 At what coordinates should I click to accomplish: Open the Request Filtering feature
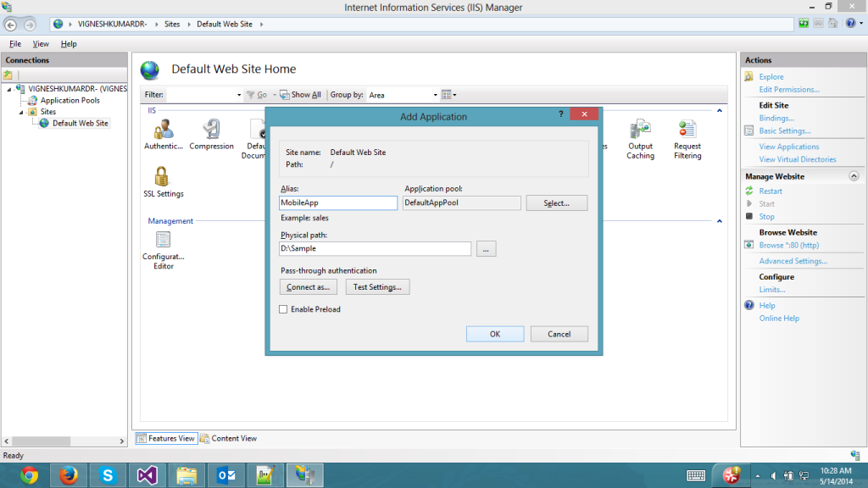coord(687,130)
